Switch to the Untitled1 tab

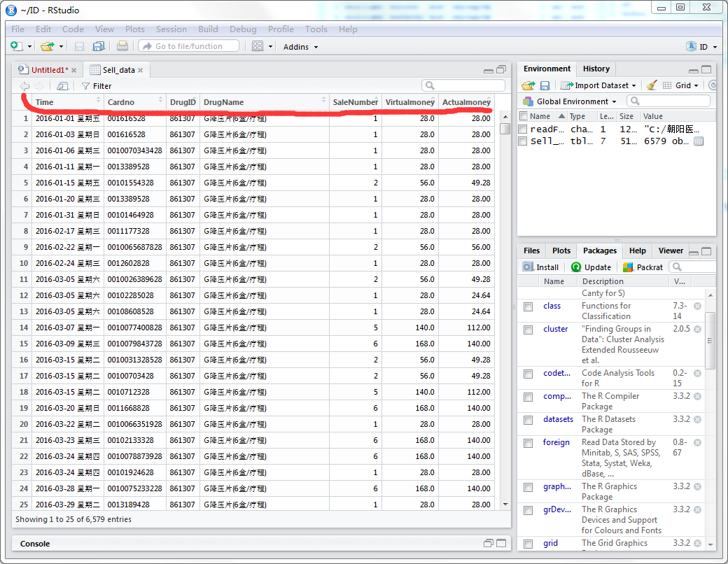point(50,70)
